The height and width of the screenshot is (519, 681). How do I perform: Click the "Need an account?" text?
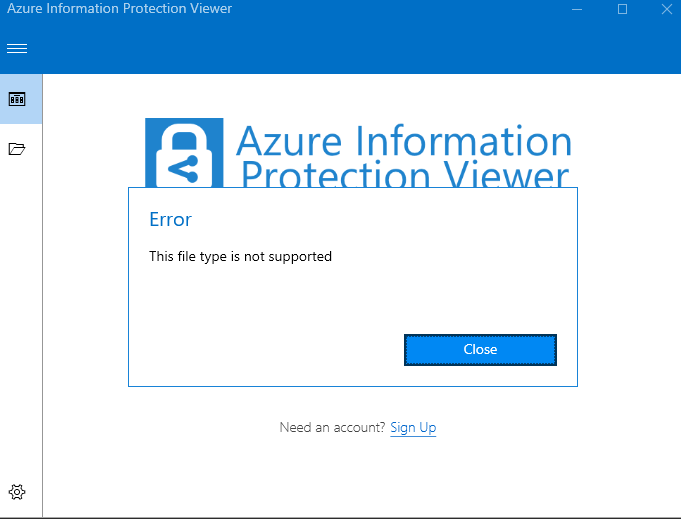click(332, 428)
